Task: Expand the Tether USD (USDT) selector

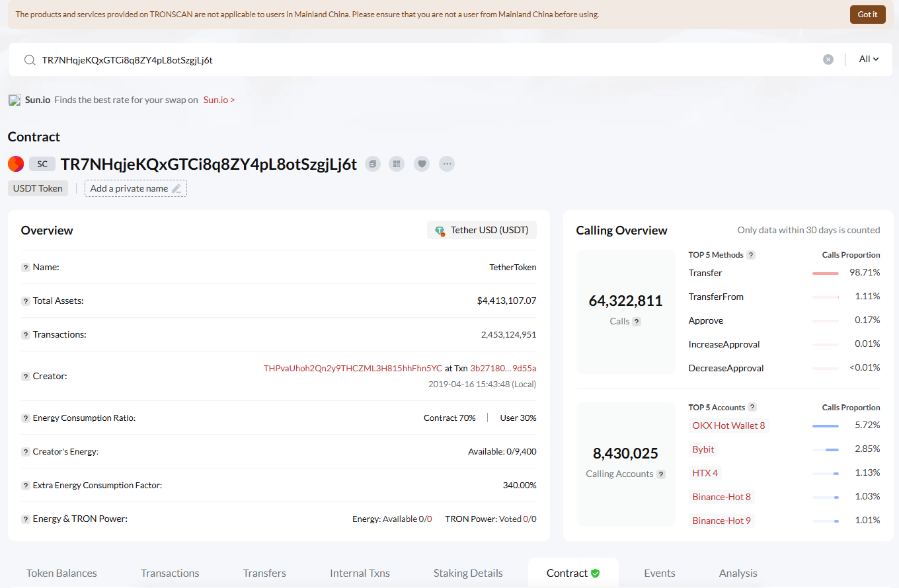Action: point(481,230)
